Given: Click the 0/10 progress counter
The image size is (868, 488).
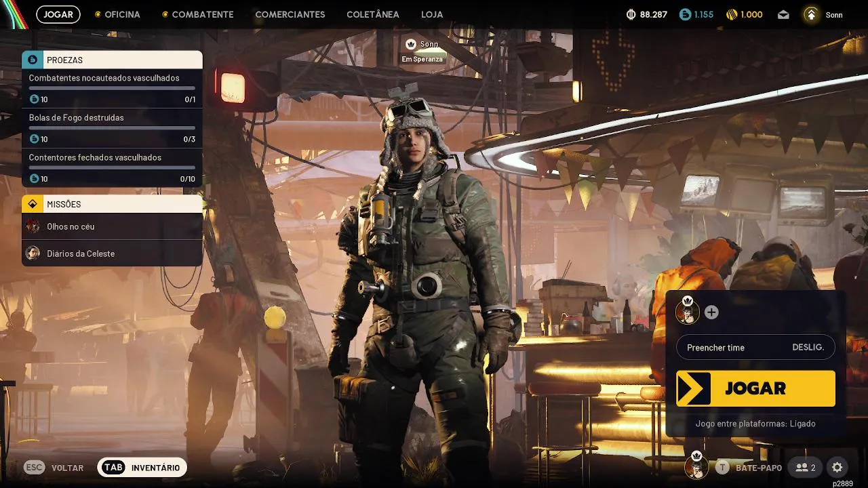Looking at the screenshot, I should 188,179.
